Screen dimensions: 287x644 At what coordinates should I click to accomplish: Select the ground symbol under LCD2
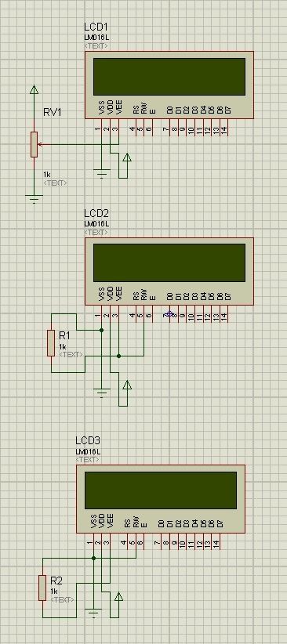[x=102, y=393]
